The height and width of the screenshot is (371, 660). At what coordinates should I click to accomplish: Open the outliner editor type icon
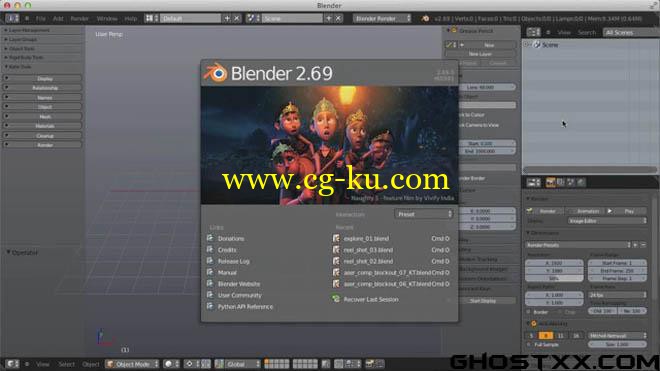coord(533,32)
